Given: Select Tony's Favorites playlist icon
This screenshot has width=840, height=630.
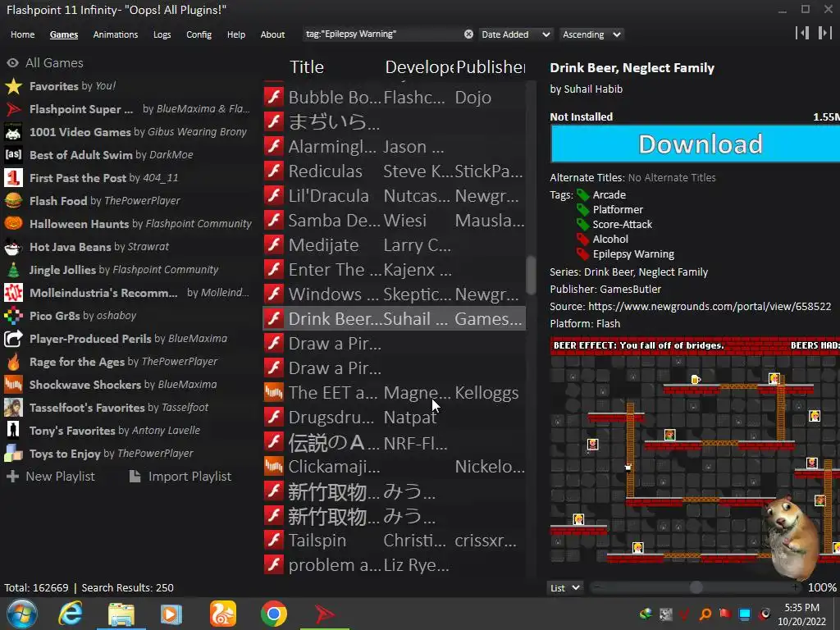Looking at the screenshot, I should click(13, 431).
